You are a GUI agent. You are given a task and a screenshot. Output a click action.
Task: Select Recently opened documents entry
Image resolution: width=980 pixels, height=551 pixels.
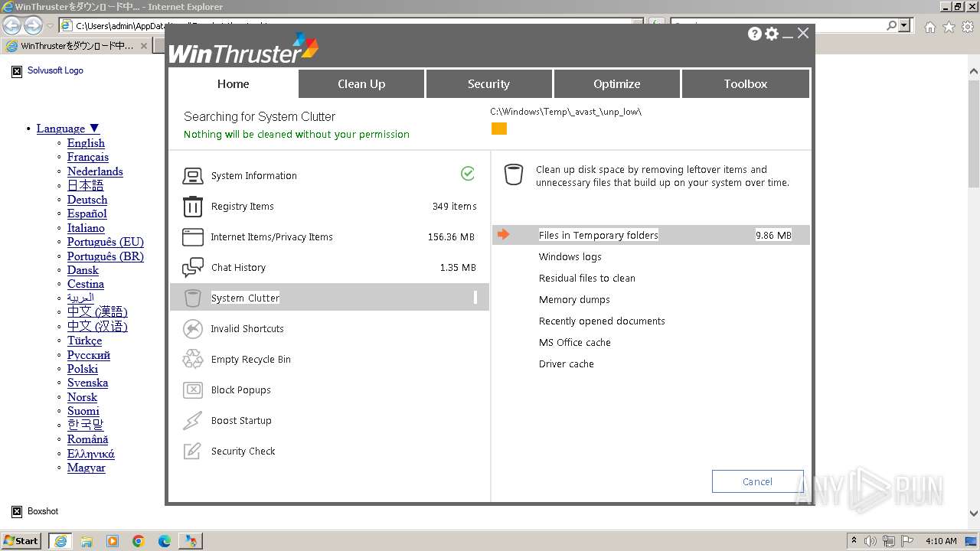point(602,321)
